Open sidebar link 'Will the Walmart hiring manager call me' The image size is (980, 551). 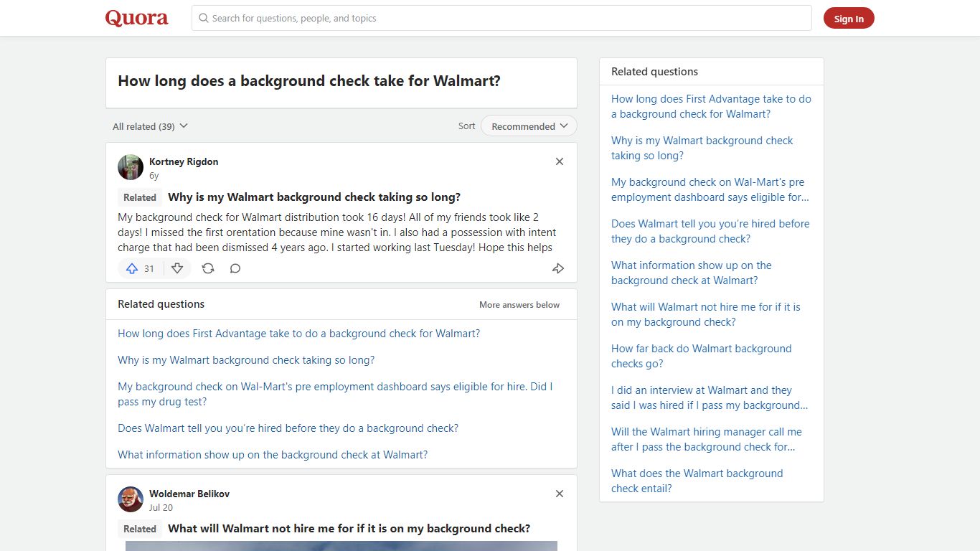click(707, 439)
